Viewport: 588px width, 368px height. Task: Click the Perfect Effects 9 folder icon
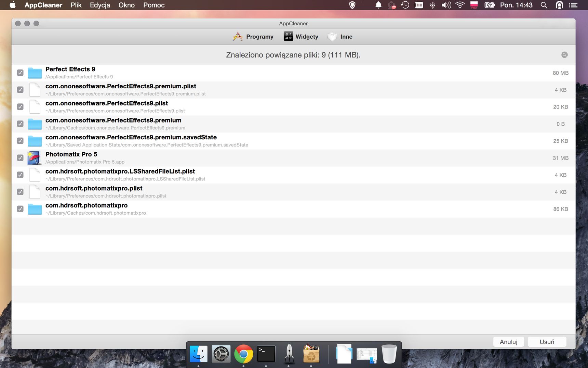point(35,73)
